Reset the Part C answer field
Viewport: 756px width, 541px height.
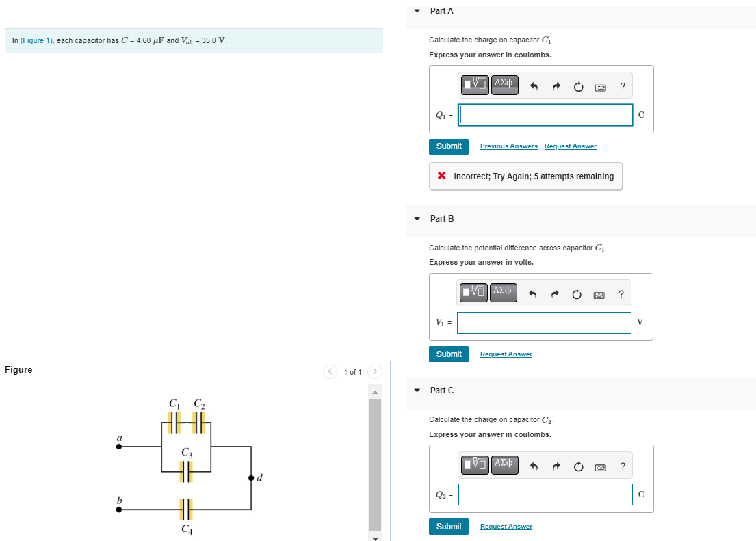click(x=578, y=466)
